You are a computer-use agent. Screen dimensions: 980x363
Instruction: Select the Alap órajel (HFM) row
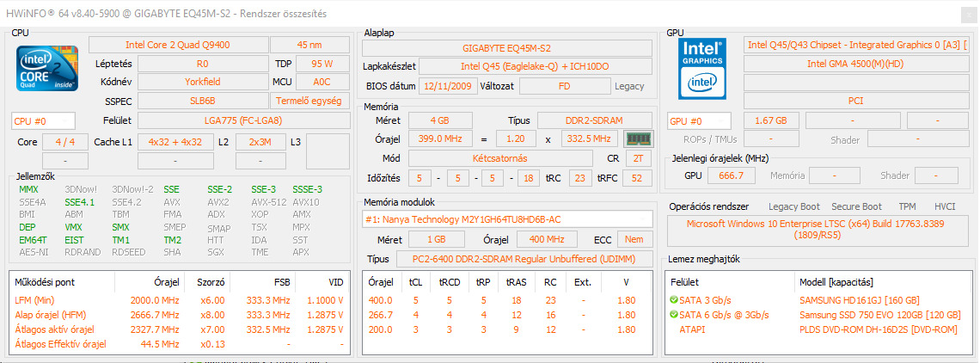point(179,315)
